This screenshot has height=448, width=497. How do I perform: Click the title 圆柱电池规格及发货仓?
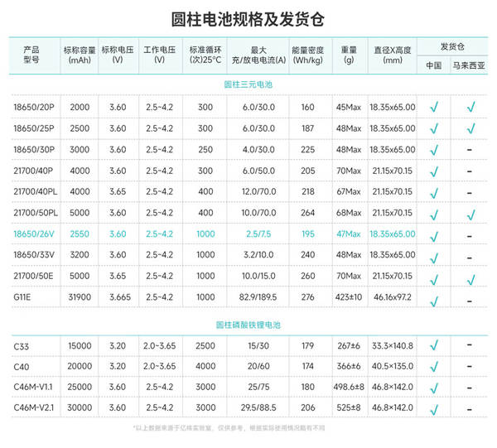(x=248, y=20)
